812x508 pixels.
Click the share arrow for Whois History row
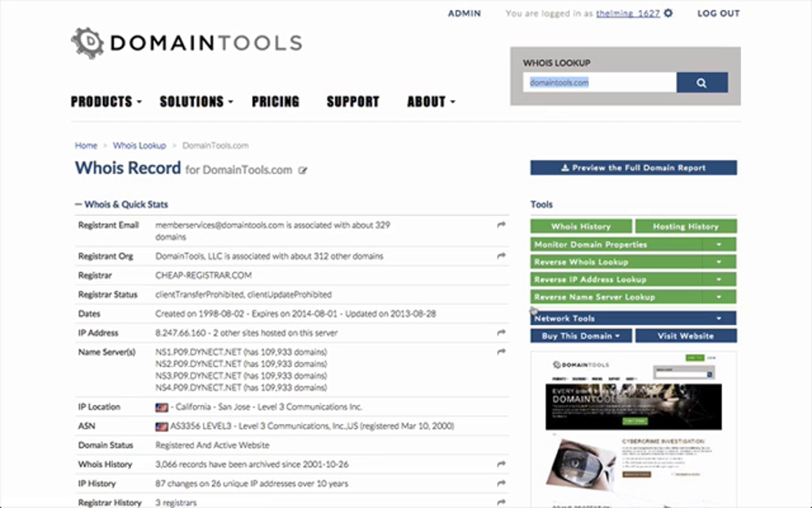501,464
